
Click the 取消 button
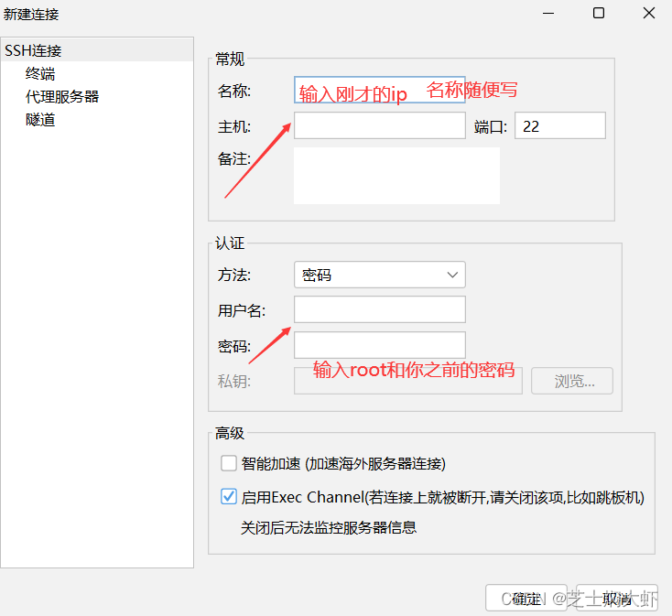(x=617, y=598)
